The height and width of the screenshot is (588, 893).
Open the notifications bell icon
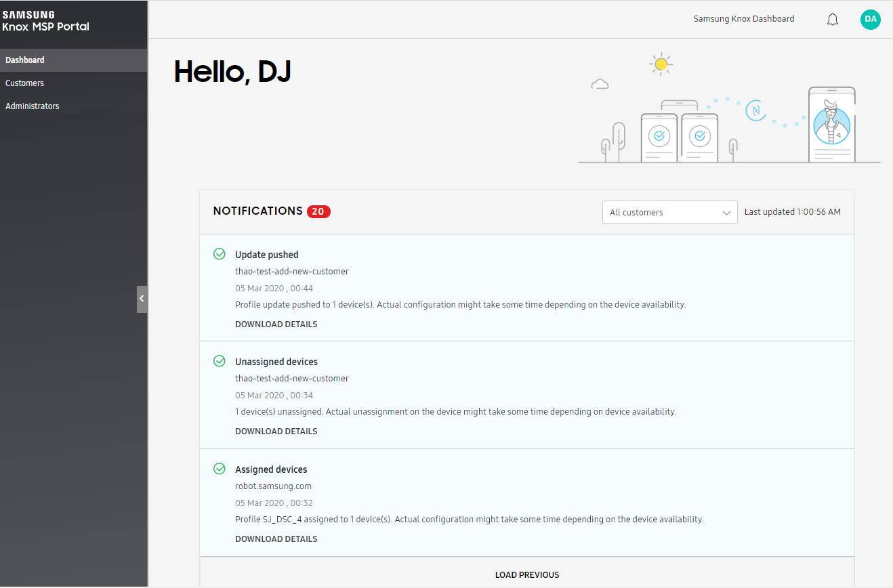coord(833,20)
